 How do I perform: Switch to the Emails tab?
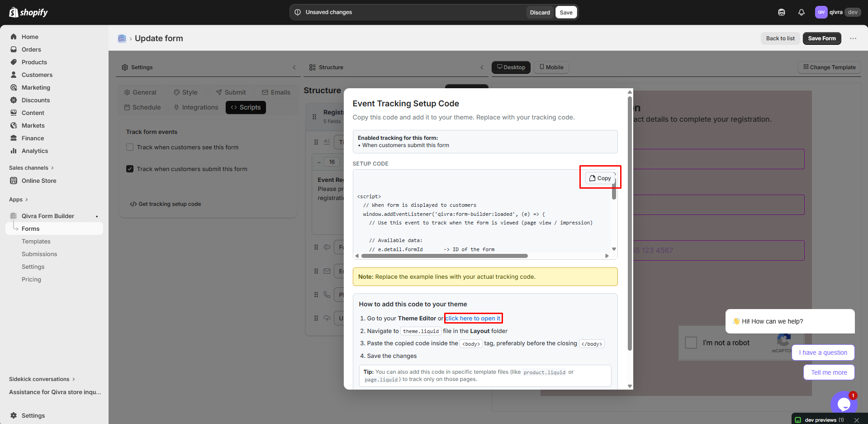[x=276, y=92]
